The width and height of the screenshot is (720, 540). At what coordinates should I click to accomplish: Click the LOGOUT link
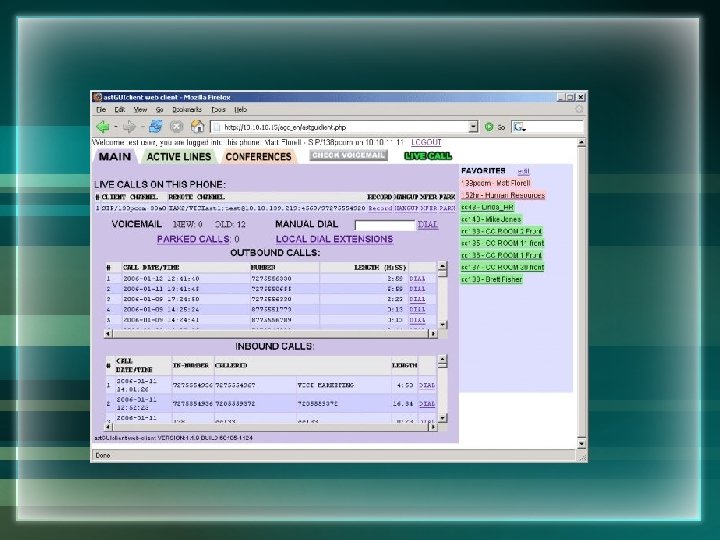426,144
